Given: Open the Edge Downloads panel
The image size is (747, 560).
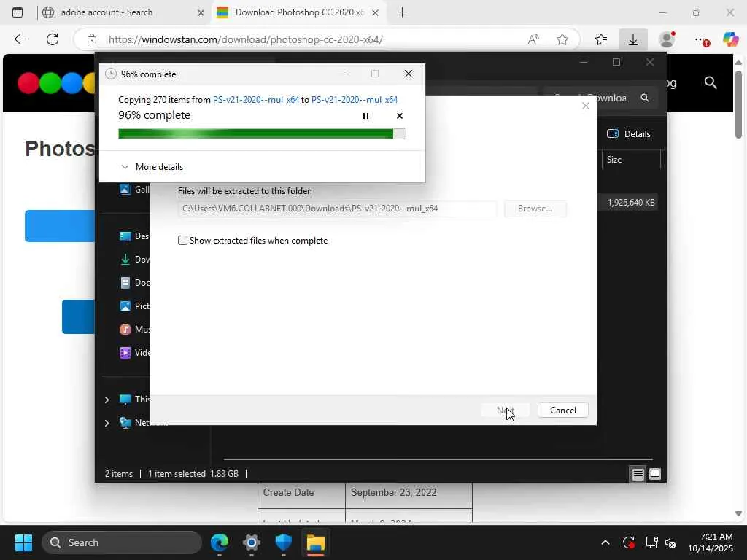Looking at the screenshot, I should point(633,39).
